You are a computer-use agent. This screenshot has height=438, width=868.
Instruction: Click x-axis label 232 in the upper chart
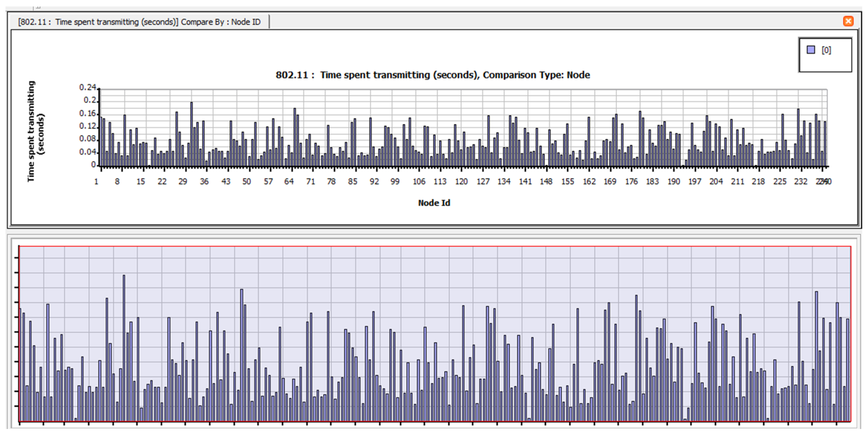pos(801,182)
